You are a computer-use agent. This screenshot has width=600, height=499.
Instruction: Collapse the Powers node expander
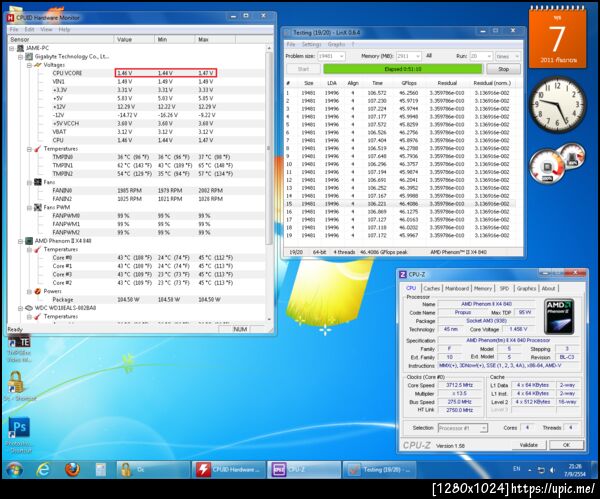pos(29,292)
